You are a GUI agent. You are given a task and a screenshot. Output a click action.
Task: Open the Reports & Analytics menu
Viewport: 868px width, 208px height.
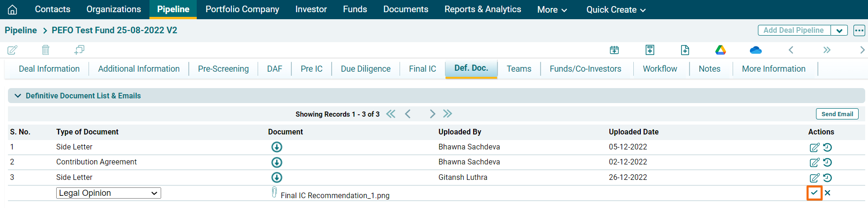click(x=482, y=9)
